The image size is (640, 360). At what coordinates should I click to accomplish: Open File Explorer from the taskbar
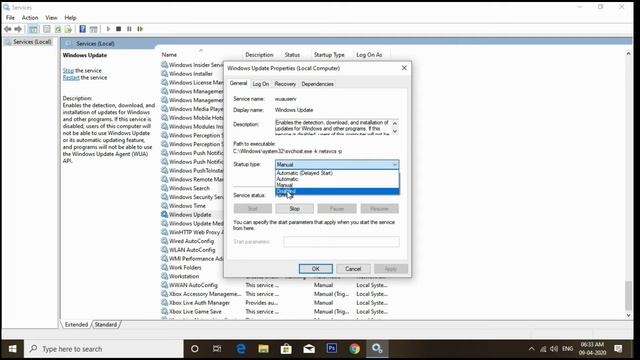tap(263, 349)
